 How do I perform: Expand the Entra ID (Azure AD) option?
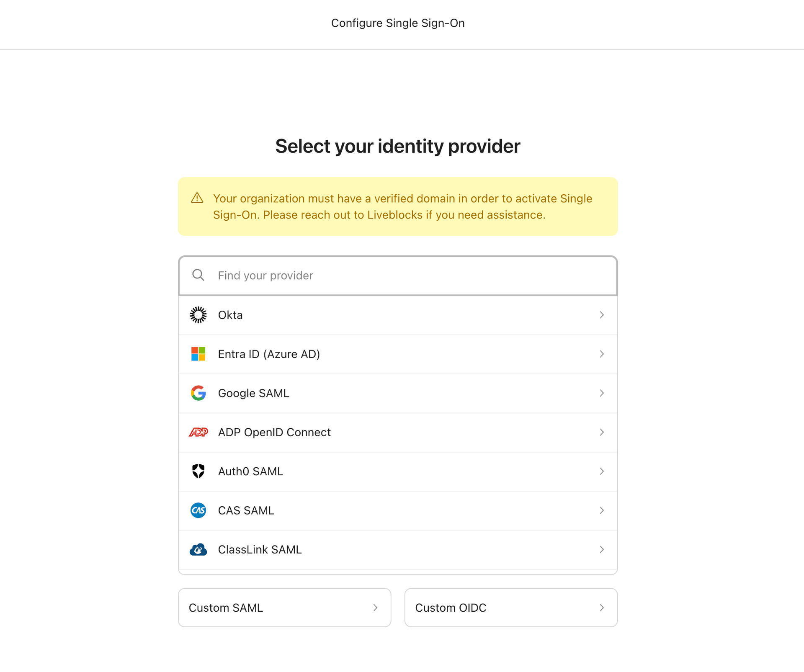pos(602,354)
